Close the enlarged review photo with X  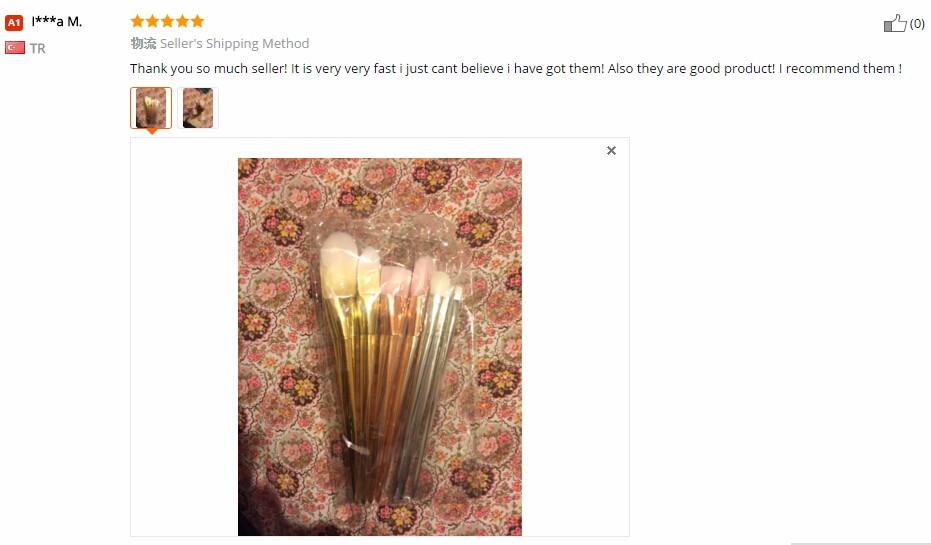point(611,151)
